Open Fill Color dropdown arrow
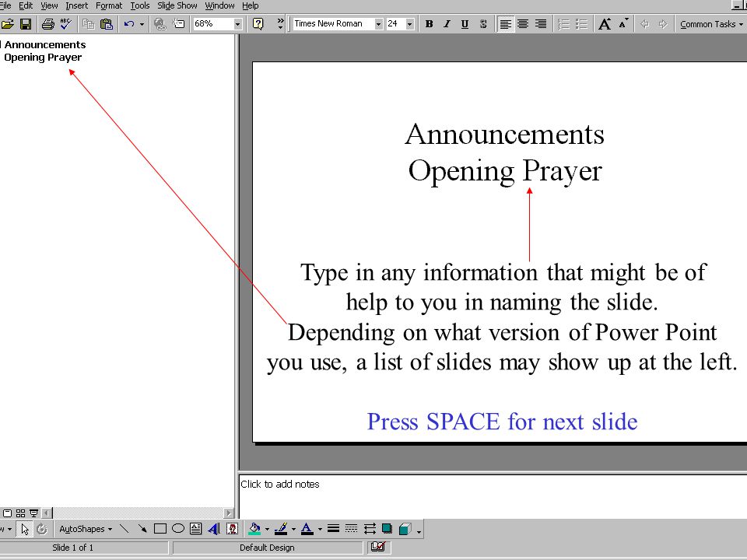 coord(267,529)
